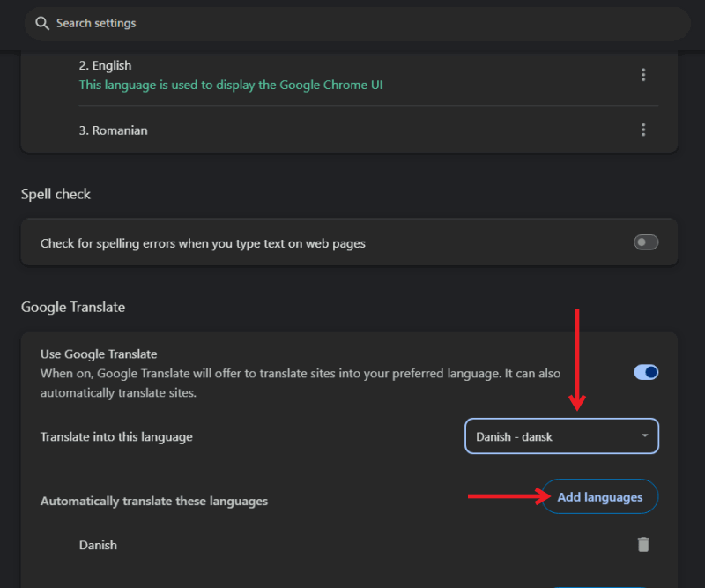This screenshot has width=705, height=588.
Task: Select the English language entry
Action: pos(105,64)
